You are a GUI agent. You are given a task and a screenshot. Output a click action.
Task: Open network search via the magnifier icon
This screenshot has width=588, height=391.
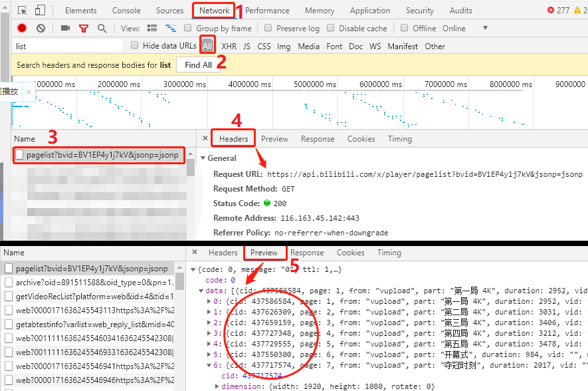pyautogui.click(x=102, y=28)
